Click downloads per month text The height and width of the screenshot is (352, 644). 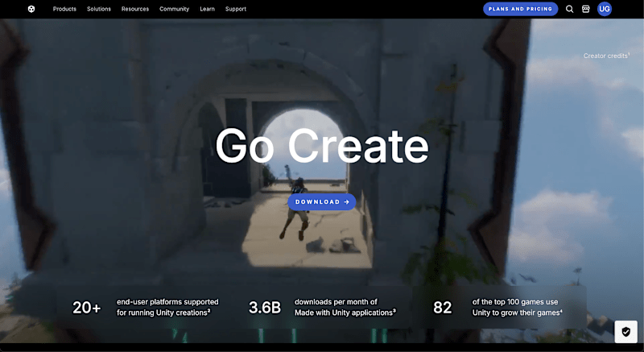pyautogui.click(x=345, y=307)
